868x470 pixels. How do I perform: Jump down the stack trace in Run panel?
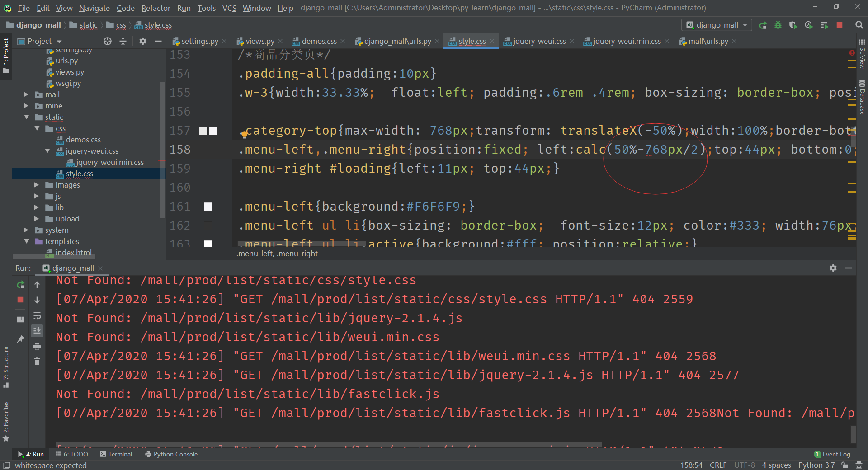coord(37,300)
